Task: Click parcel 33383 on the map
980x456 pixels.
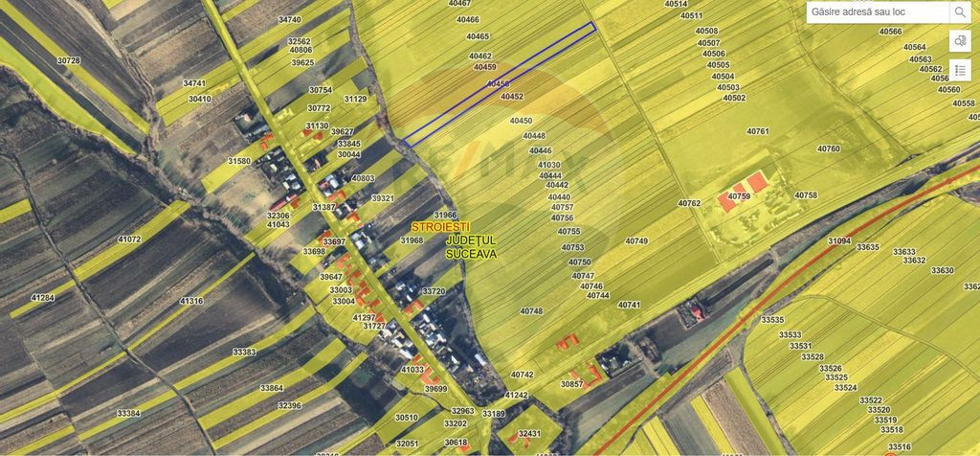Action: point(244,352)
